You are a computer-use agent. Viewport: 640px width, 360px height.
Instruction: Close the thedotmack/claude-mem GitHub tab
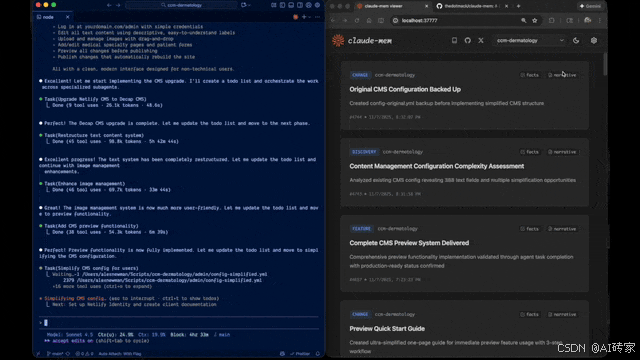tap(507, 6)
